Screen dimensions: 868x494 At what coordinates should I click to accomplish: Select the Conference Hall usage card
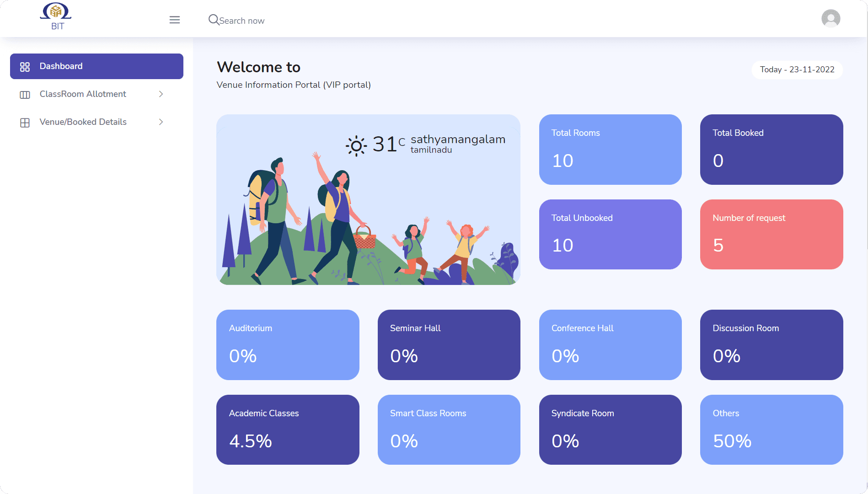pyautogui.click(x=610, y=345)
